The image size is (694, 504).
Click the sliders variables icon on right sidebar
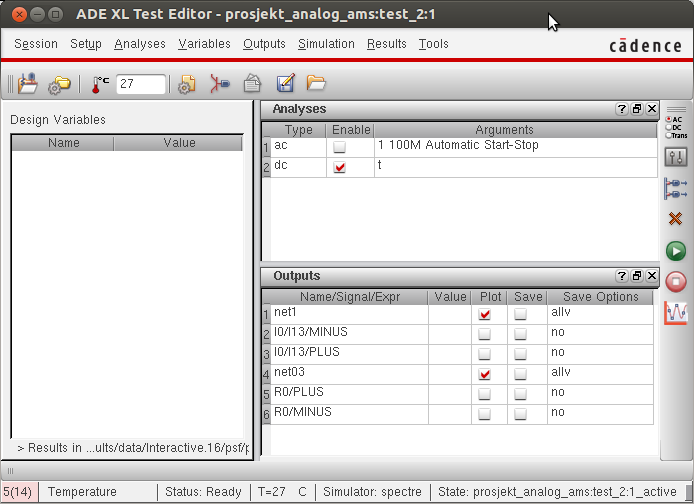pos(676,157)
